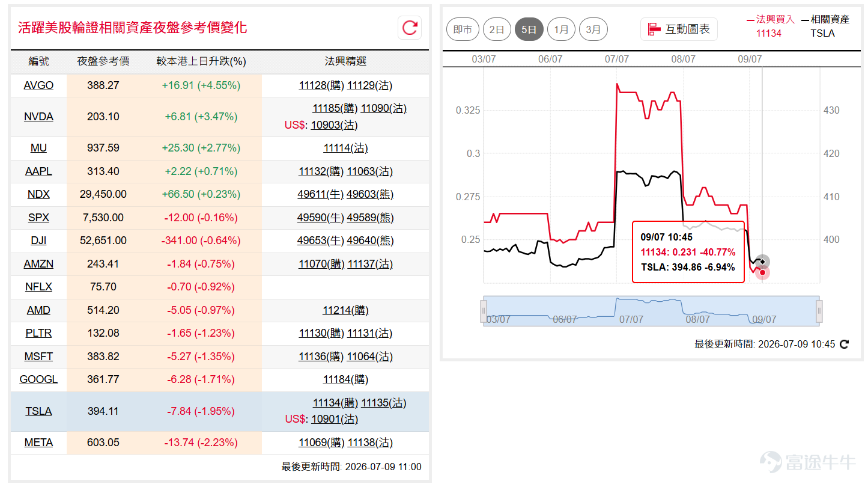The image size is (868, 484).
Task: Open warrant 11129 put for AVGO
Action: pos(370,85)
